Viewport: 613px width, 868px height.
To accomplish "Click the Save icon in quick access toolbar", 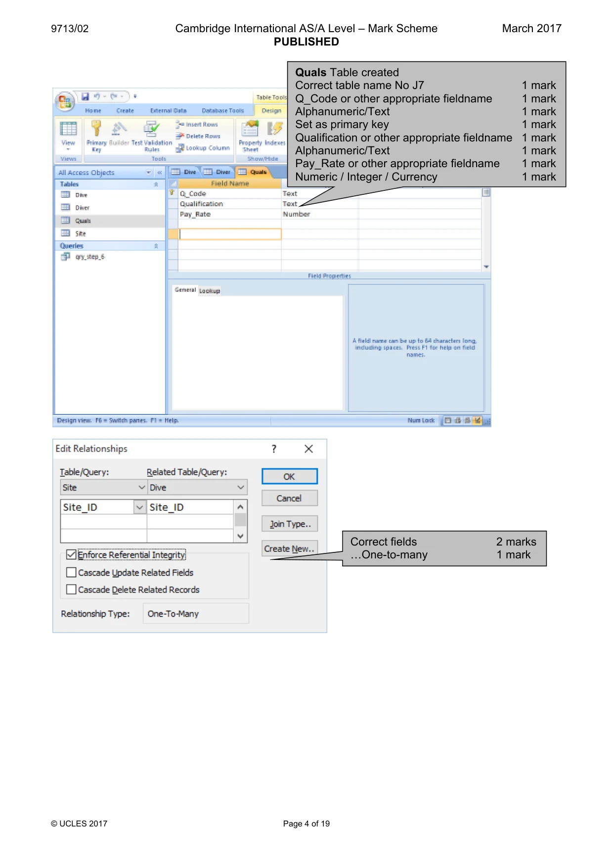I will 85,96.
